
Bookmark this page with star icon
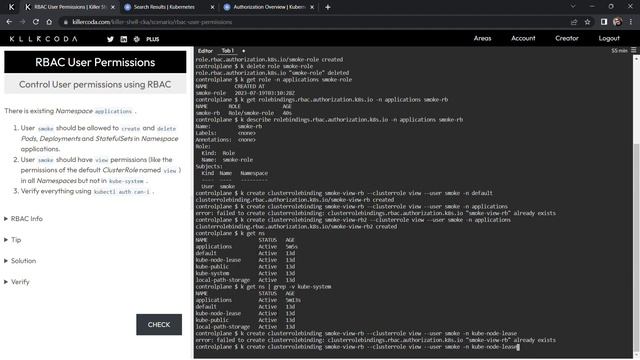pos(587,22)
